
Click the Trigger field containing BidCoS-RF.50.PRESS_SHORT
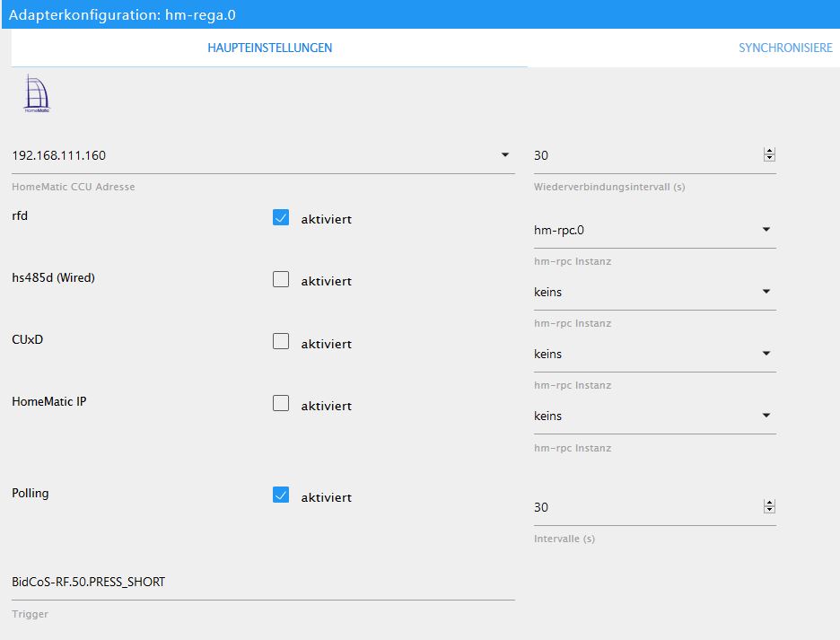pos(179,582)
